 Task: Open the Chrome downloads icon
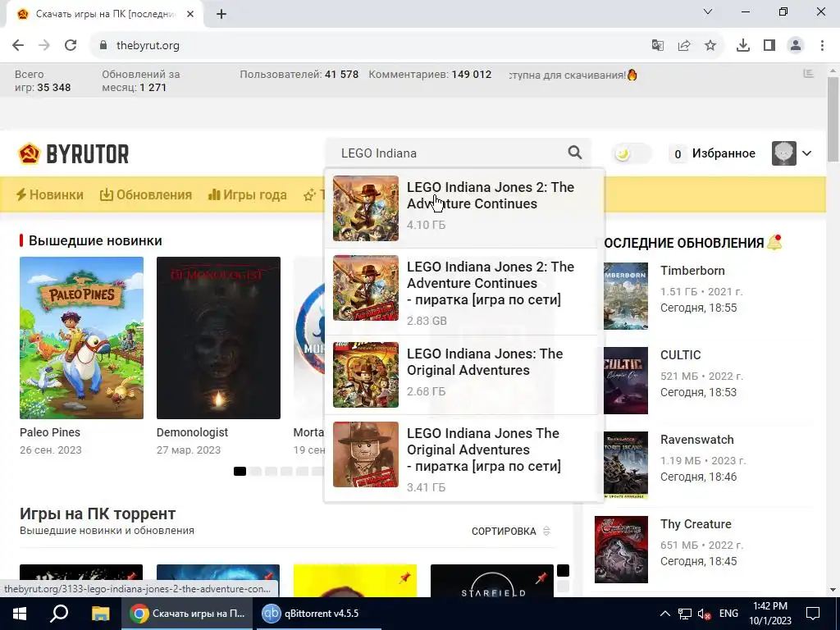click(x=743, y=46)
